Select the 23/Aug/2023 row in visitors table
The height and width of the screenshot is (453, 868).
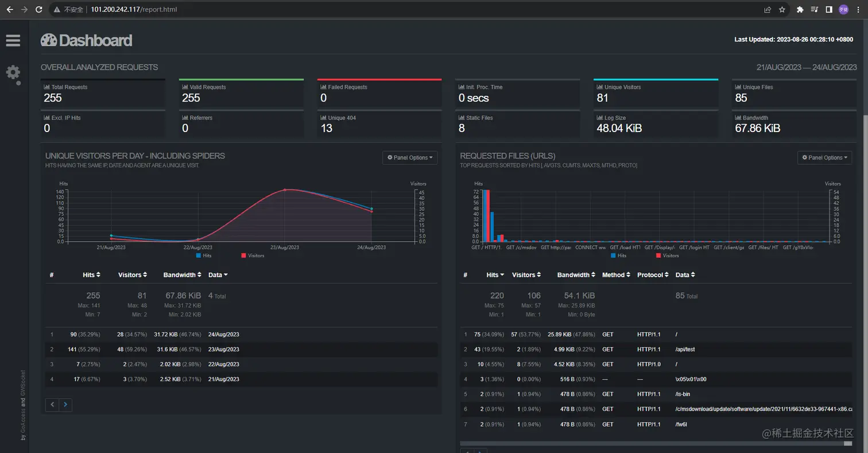242,350
